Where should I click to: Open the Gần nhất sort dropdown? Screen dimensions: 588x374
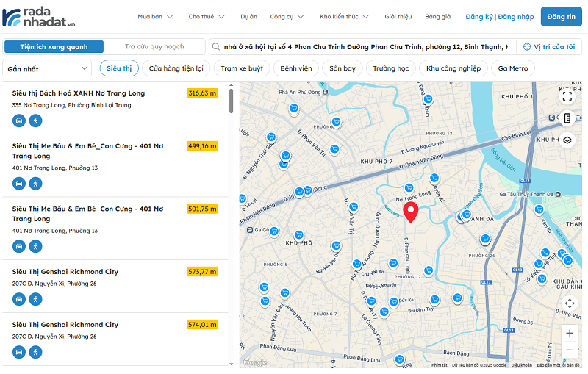(48, 68)
